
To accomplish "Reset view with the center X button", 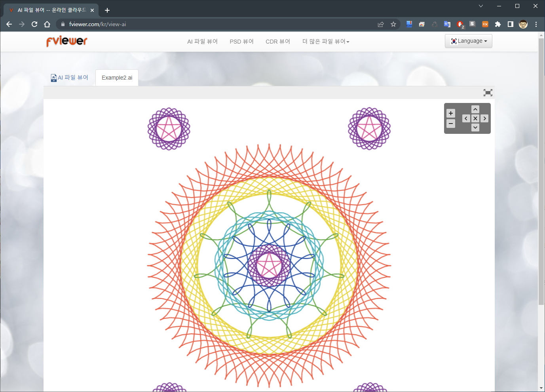I will coord(475,118).
